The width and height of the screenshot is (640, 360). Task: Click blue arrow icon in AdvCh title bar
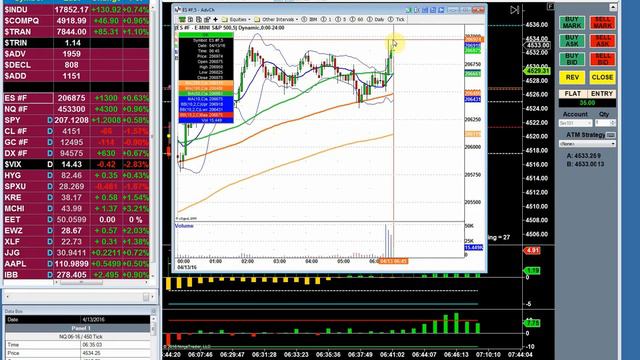click(441, 10)
